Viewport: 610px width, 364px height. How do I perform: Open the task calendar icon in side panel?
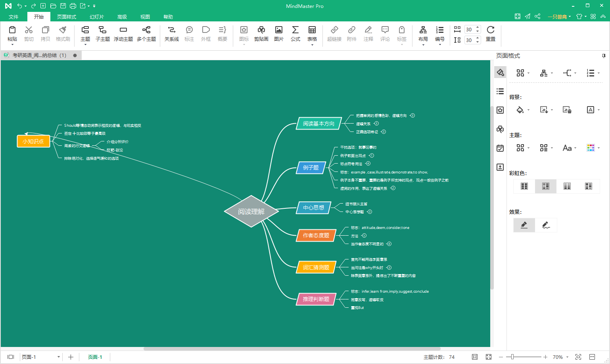pos(500,148)
